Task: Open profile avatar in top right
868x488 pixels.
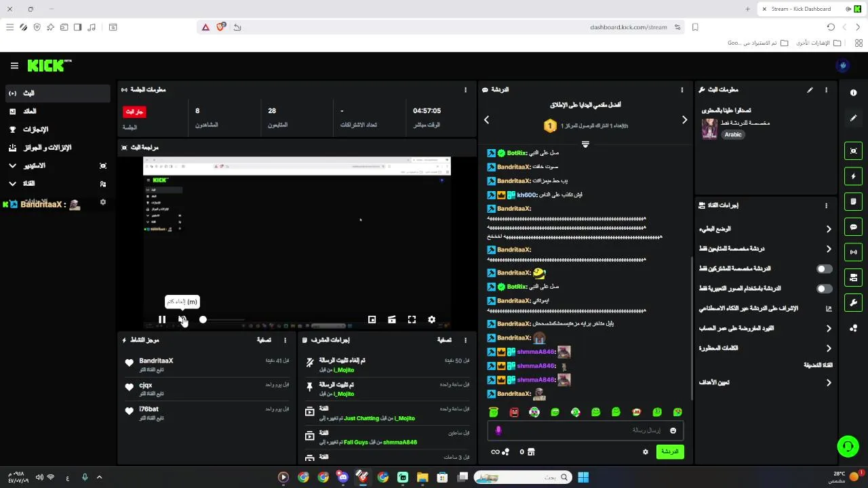Action: (x=844, y=66)
